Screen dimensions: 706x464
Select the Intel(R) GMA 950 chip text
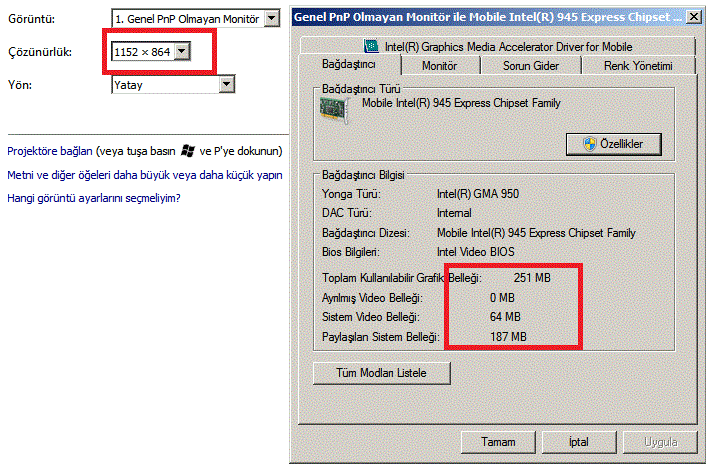(x=478, y=194)
